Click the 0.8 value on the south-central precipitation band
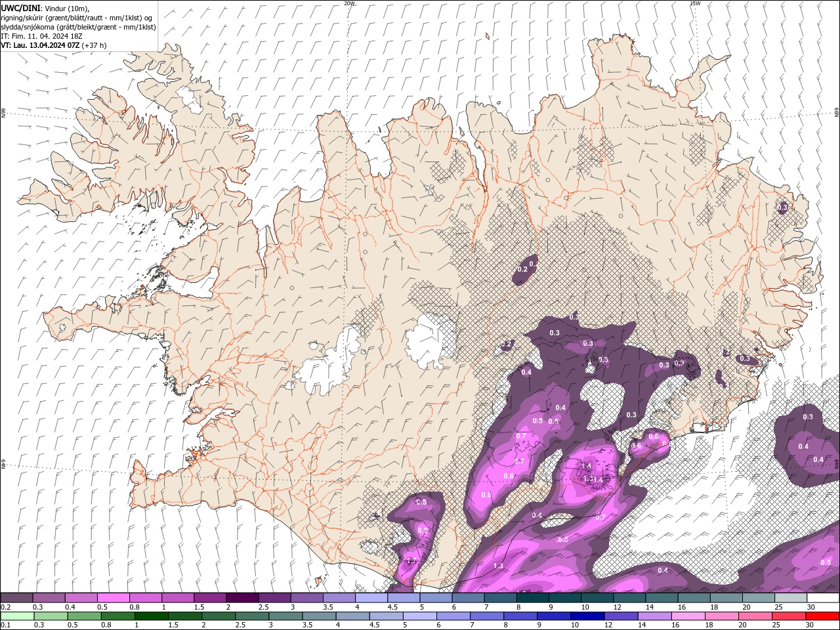 coord(486,495)
